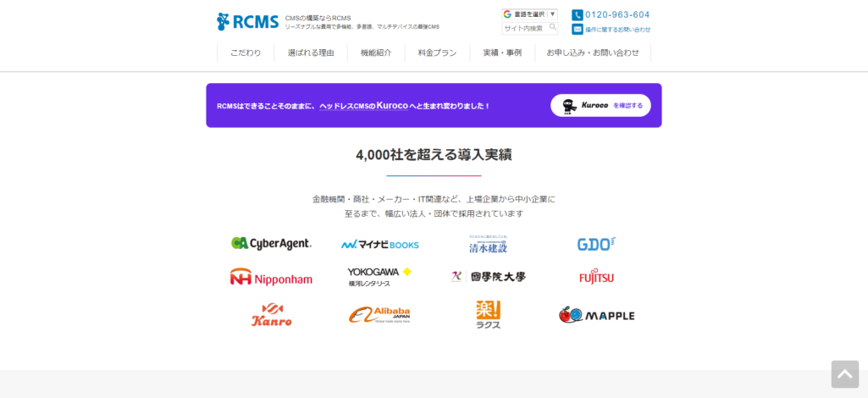Click the back-to-top arrow button
Screen dimensions: 868x398
click(x=845, y=374)
